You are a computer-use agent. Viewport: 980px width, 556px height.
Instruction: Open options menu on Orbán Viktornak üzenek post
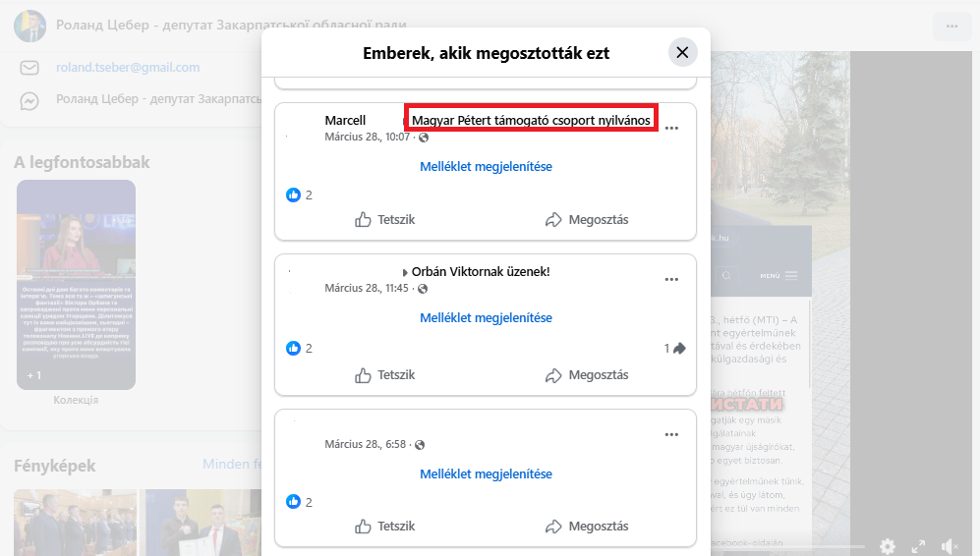point(671,279)
